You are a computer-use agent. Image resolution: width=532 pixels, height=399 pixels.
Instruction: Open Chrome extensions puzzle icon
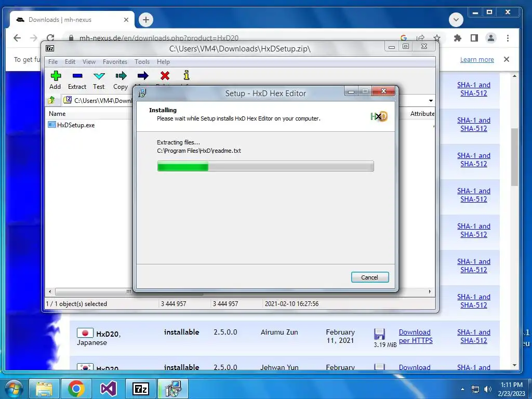coord(458,38)
